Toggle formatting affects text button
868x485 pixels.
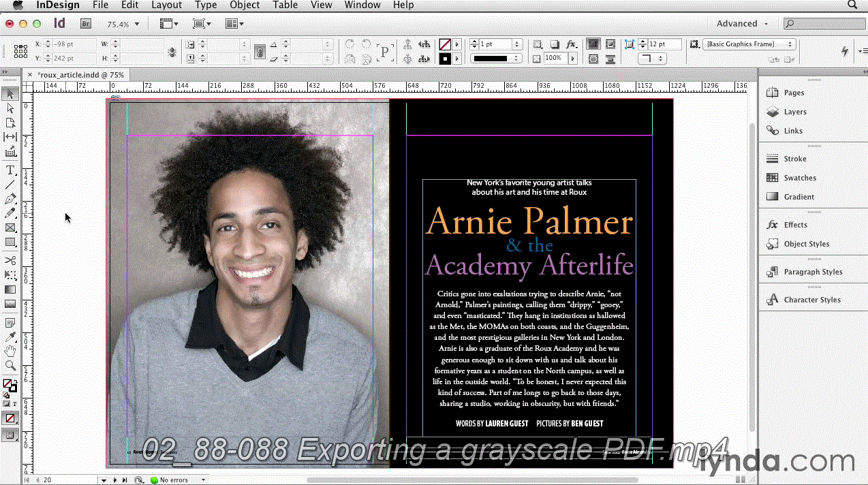(x=15, y=404)
